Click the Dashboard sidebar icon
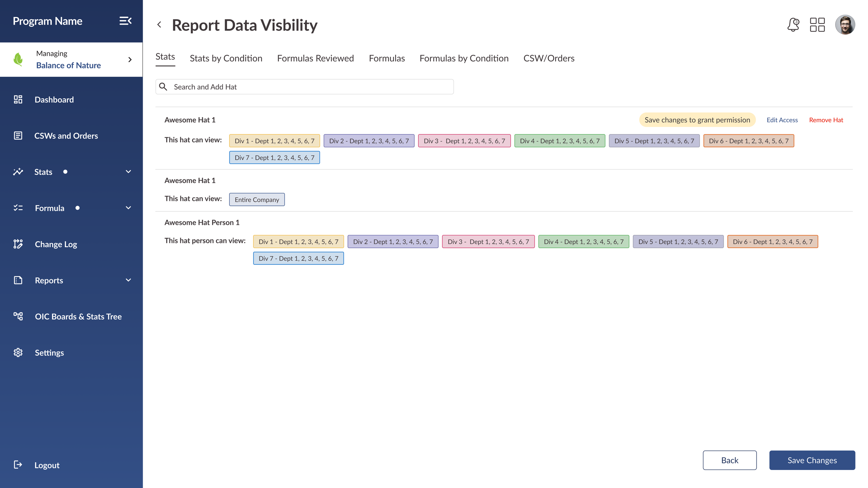 (18, 100)
